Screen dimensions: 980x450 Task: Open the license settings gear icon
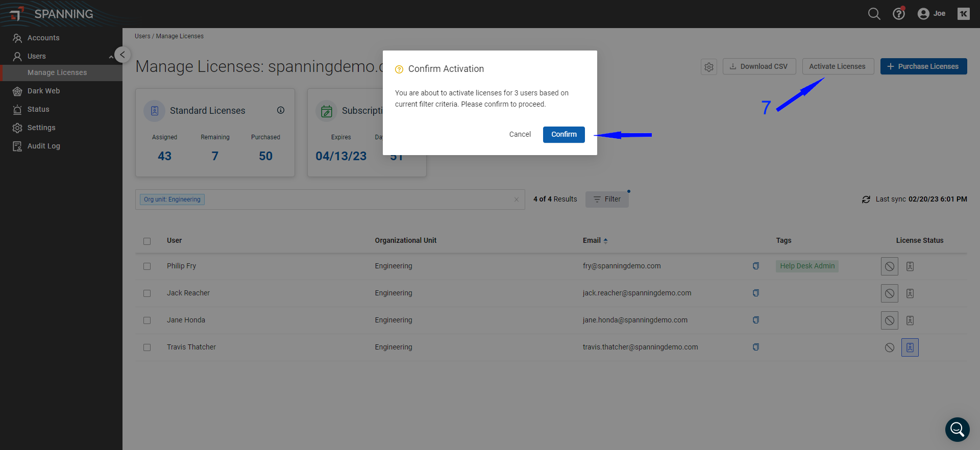pos(709,67)
